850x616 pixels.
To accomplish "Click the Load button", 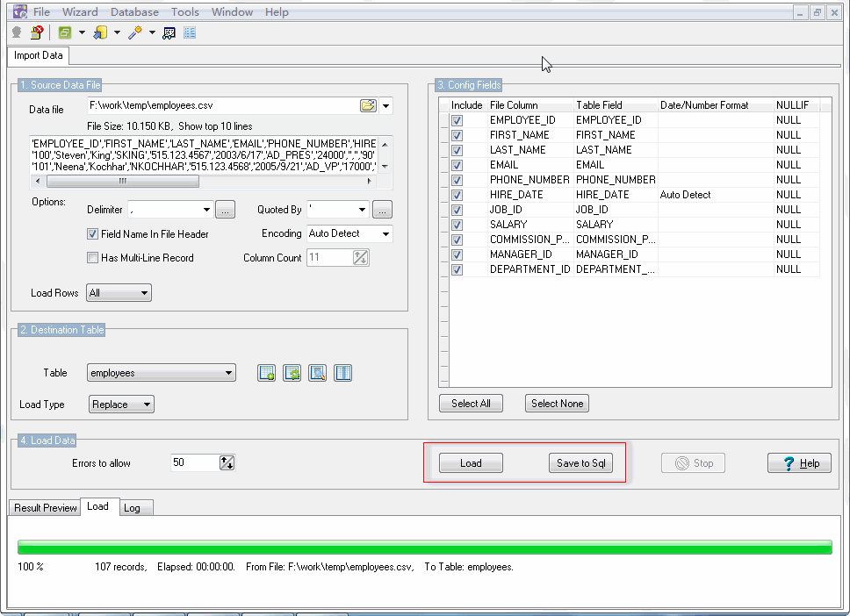I will 471,463.
